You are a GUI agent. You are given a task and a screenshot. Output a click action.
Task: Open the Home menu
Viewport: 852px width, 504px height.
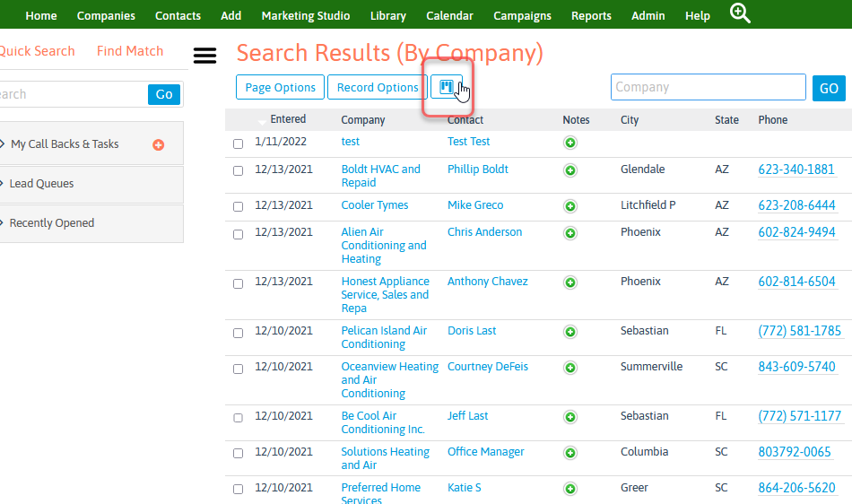[40, 16]
